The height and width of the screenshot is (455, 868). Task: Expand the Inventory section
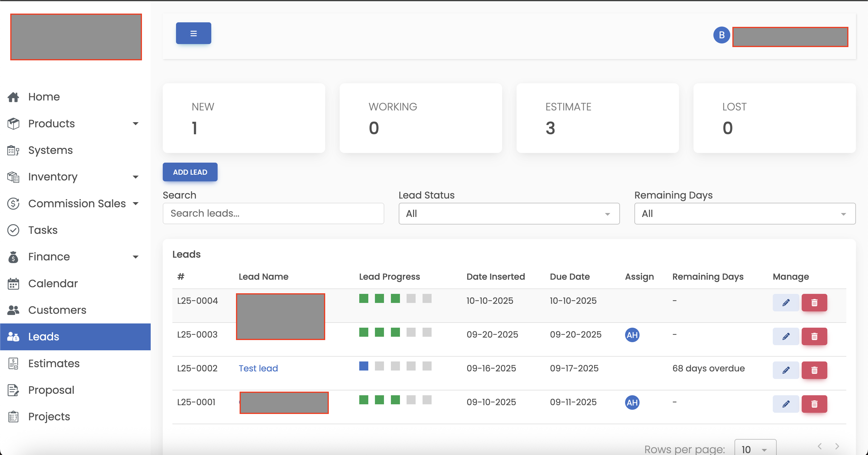click(x=136, y=177)
